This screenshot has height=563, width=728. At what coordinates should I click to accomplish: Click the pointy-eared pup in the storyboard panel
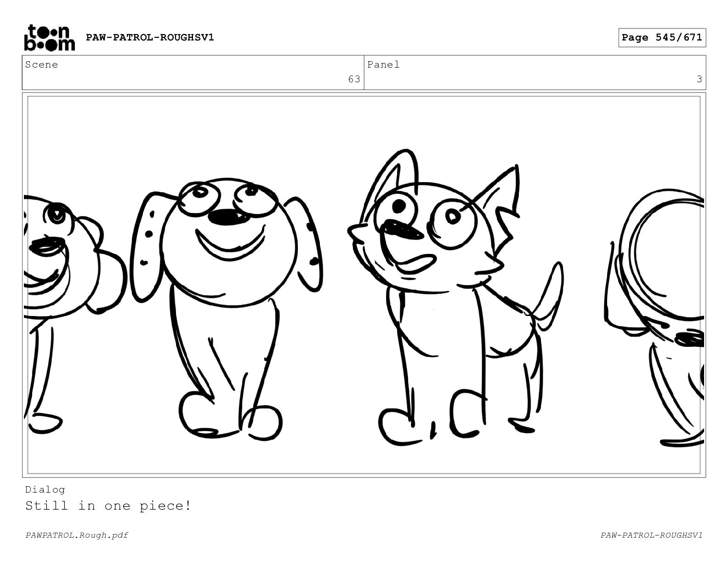(x=455, y=297)
